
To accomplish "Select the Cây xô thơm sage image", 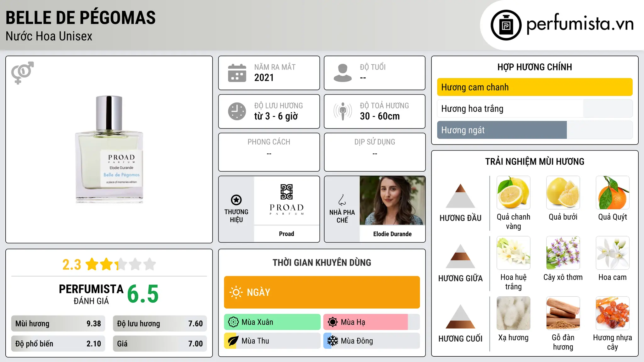I will 563,253.
